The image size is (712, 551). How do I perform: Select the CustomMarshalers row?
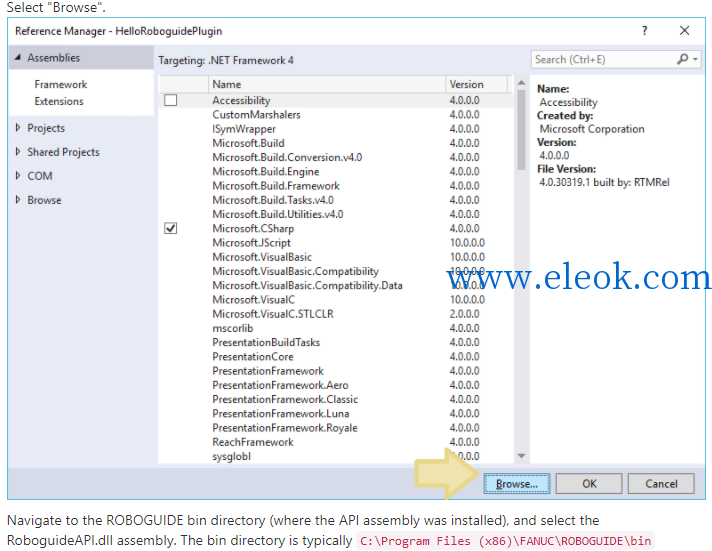[x=336, y=114]
